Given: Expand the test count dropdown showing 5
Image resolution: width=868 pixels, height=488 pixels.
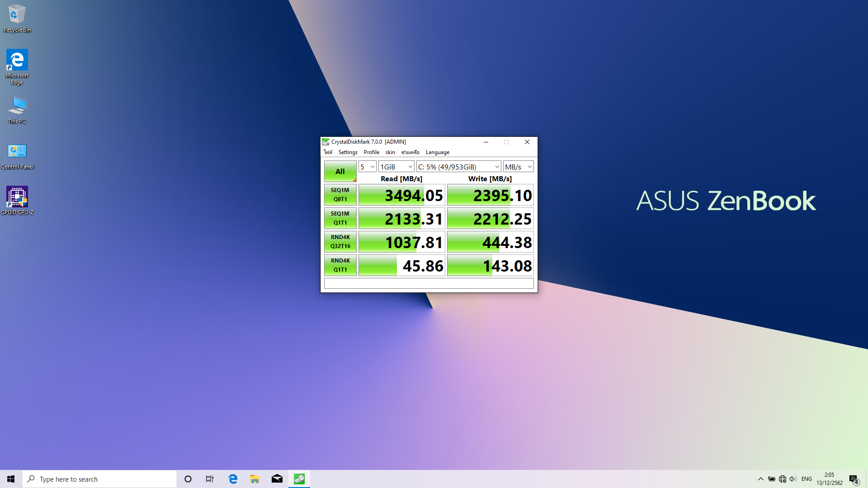Looking at the screenshot, I should 368,167.
